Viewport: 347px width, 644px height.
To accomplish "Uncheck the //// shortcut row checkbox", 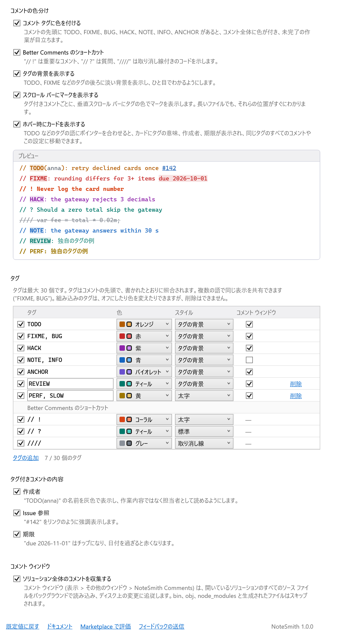I will pos(21,443).
